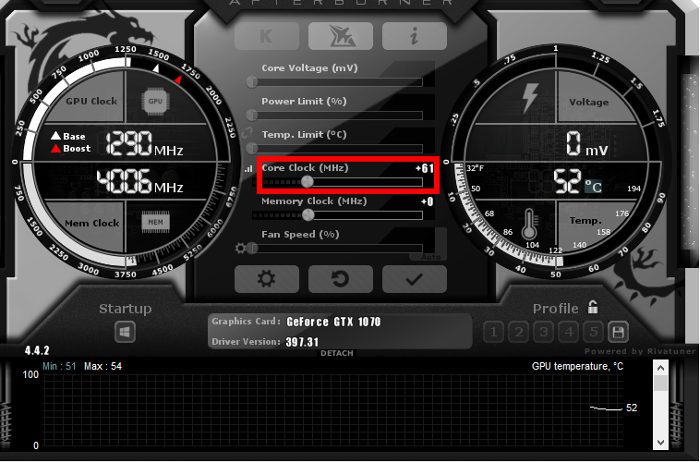Select profile slot 5

[x=593, y=332]
